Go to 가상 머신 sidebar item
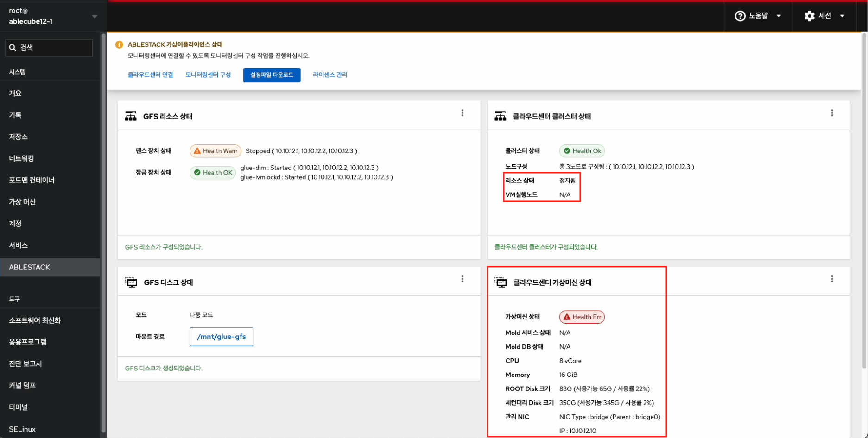The width and height of the screenshot is (868, 438). [22, 202]
